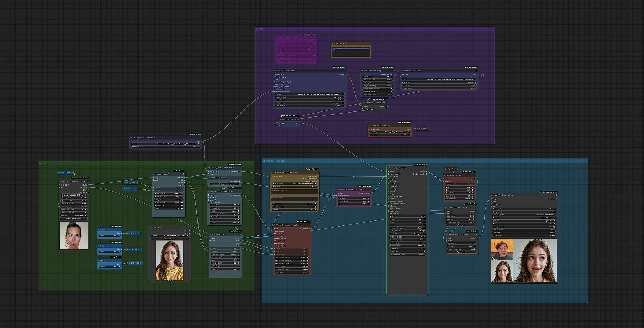Open scheduler dropdown in WanVideo Sampler
The width and height of the screenshot is (644, 328).
tap(407, 234)
